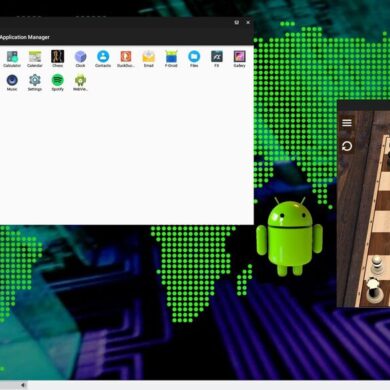Open the Contacts app icon
Screen dimensions: 390x390
103,56
